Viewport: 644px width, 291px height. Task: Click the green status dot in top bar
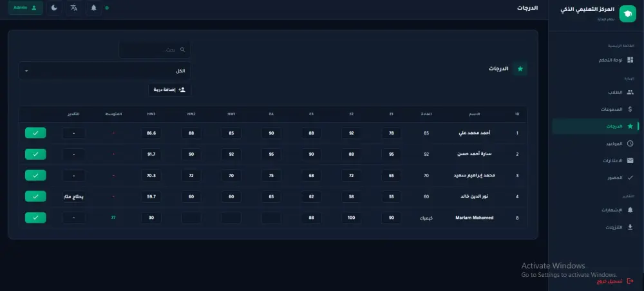(107, 8)
